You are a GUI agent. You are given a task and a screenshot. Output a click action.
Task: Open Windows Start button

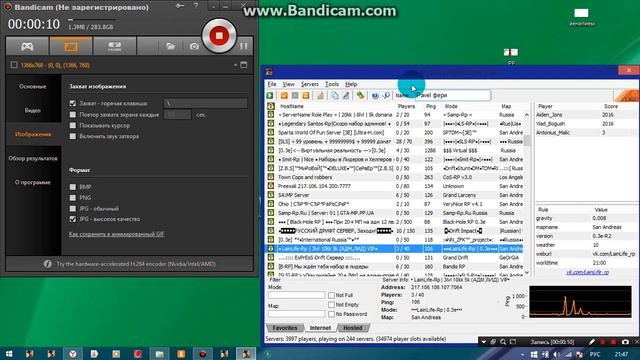click(x=9, y=353)
